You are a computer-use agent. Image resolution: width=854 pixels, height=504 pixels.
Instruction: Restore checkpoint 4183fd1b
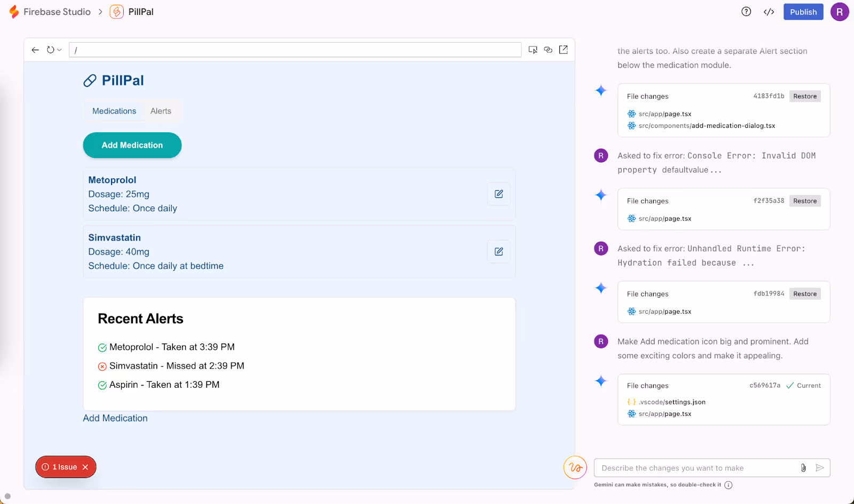pyautogui.click(x=805, y=96)
